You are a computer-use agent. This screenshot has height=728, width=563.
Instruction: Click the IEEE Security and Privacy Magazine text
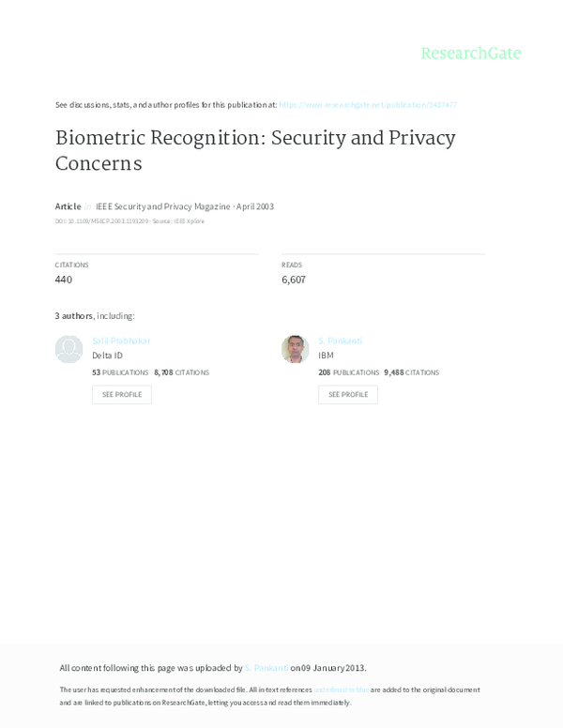click(160, 206)
